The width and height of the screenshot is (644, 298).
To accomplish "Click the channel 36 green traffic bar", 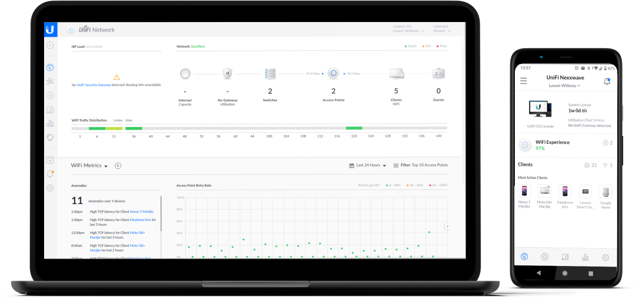I will coord(134,128).
